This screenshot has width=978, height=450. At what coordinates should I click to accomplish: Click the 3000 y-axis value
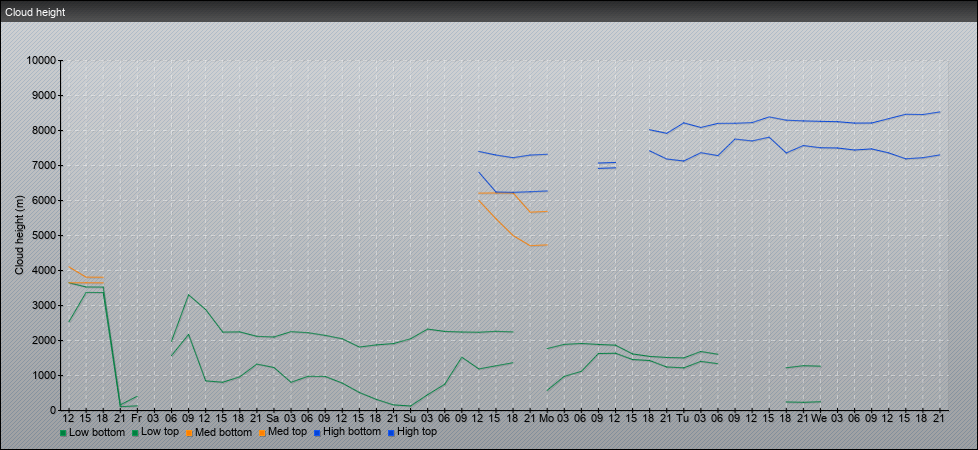(44, 305)
